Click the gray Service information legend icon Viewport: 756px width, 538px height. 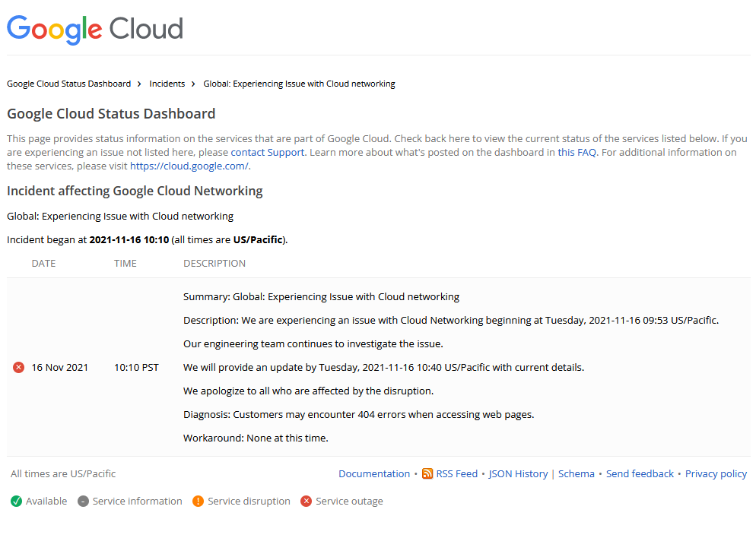pyautogui.click(x=84, y=502)
